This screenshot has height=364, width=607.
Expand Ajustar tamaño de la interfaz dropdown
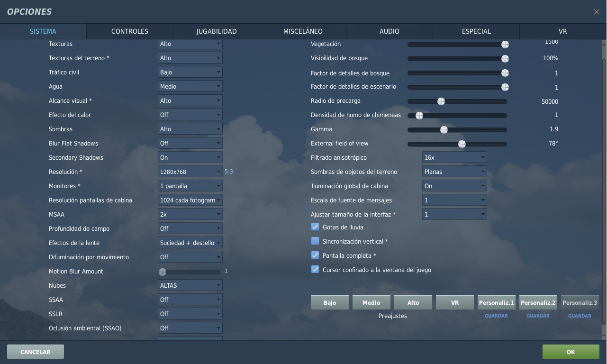click(x=454, y=214)
